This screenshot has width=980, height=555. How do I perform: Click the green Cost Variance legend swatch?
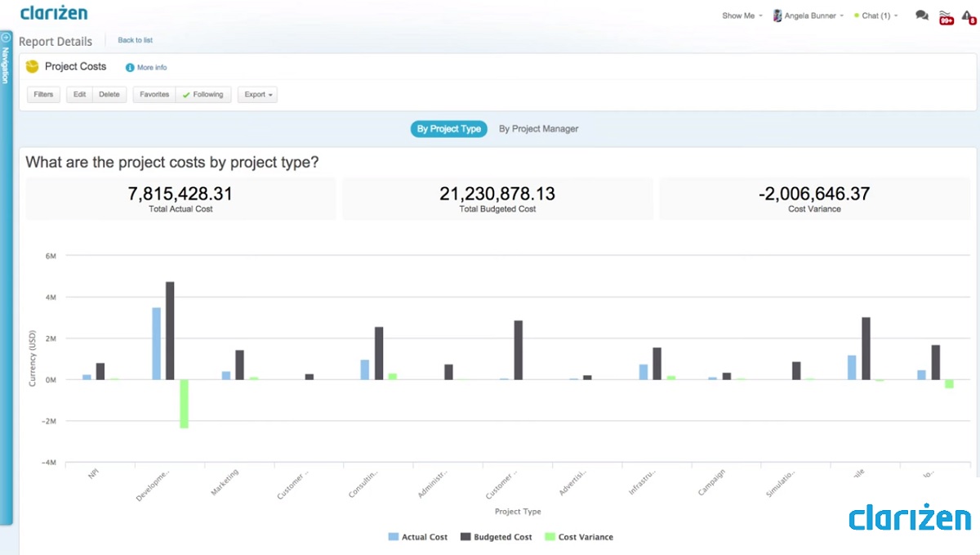pyautogui.click(x=550, y=537)
